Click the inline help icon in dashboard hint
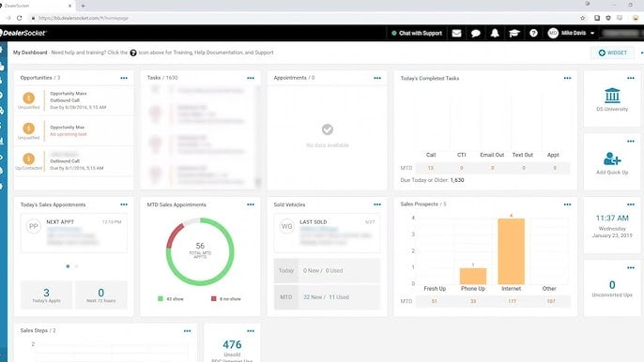The height and width of the screenshot is (362, 644). pos(133,53)
